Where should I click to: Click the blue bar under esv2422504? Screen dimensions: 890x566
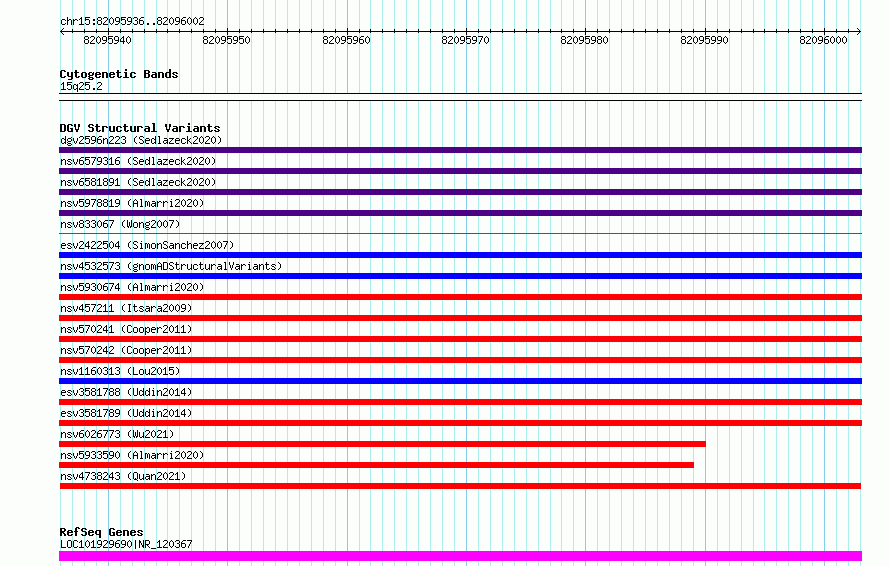coord(460,255)
